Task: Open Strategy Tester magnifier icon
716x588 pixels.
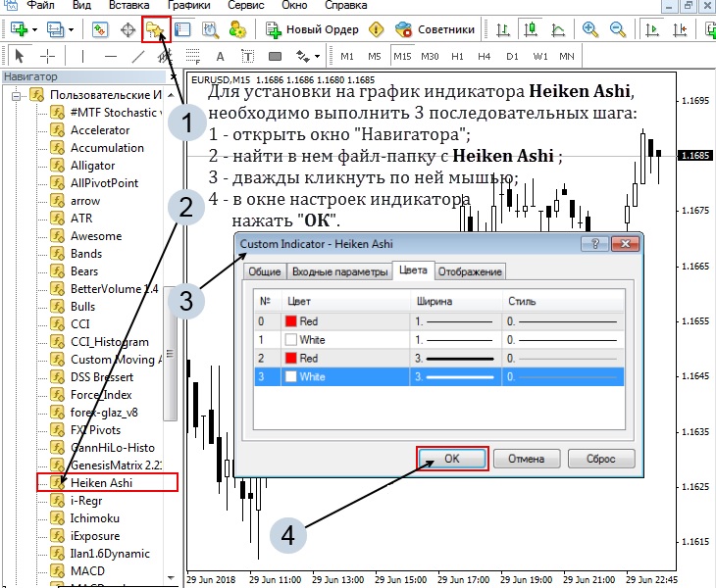Action: tap(211, 29)
